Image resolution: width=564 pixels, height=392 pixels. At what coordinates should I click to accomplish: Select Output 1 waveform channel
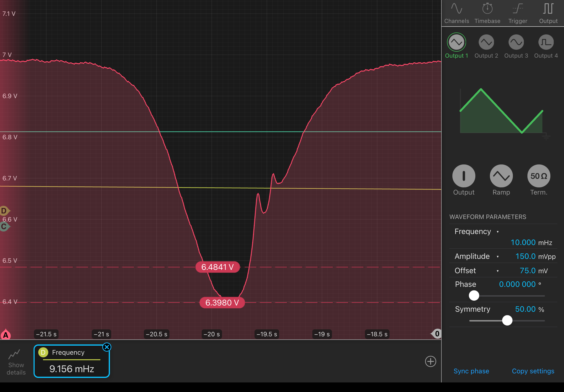tap(456, 46)
